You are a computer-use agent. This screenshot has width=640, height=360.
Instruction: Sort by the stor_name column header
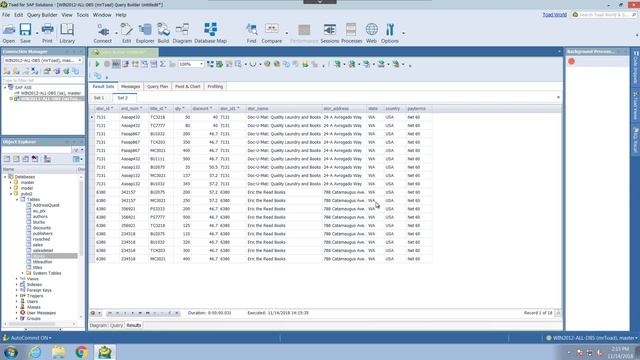click(284, 109)
